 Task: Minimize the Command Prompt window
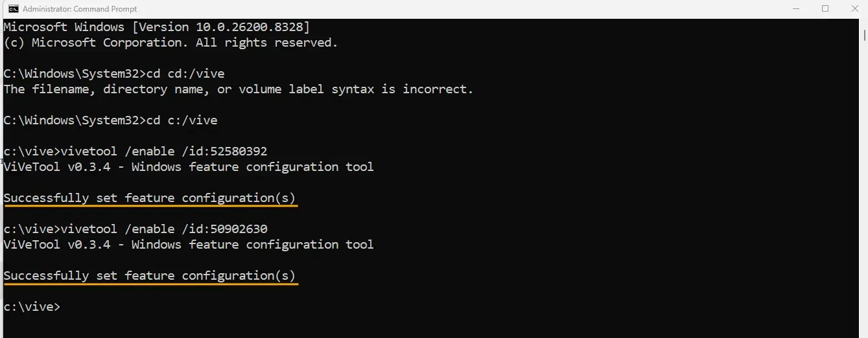tap(796, 9)
